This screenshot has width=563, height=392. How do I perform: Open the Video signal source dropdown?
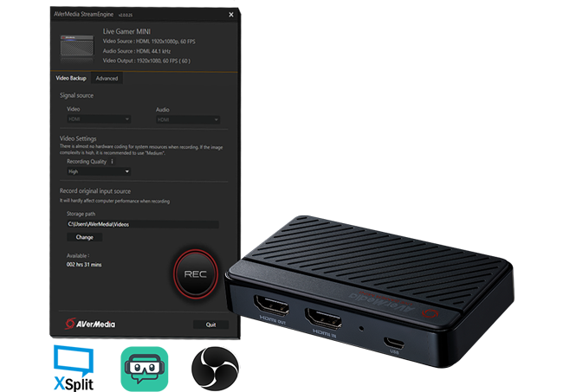tap(99, 119)
